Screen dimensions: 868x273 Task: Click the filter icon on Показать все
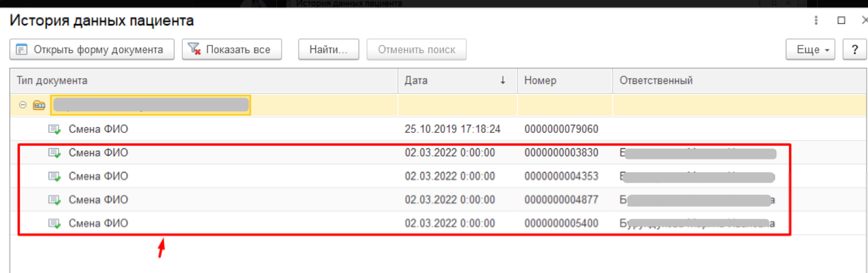194,50
